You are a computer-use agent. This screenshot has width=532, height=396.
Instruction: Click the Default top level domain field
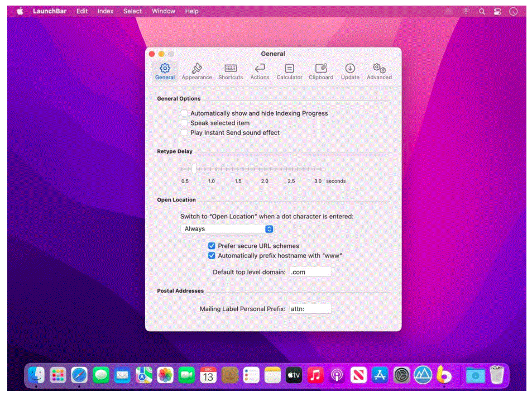pos(310,272)
